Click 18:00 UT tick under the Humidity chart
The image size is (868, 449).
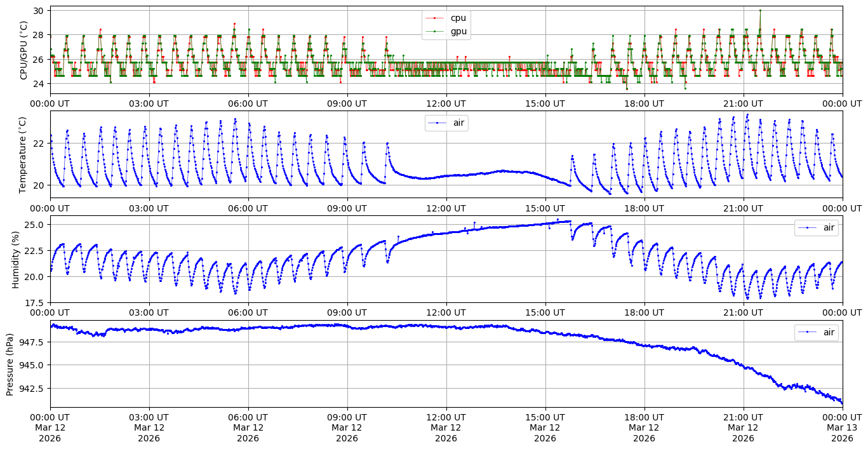[x=644, y=312]
